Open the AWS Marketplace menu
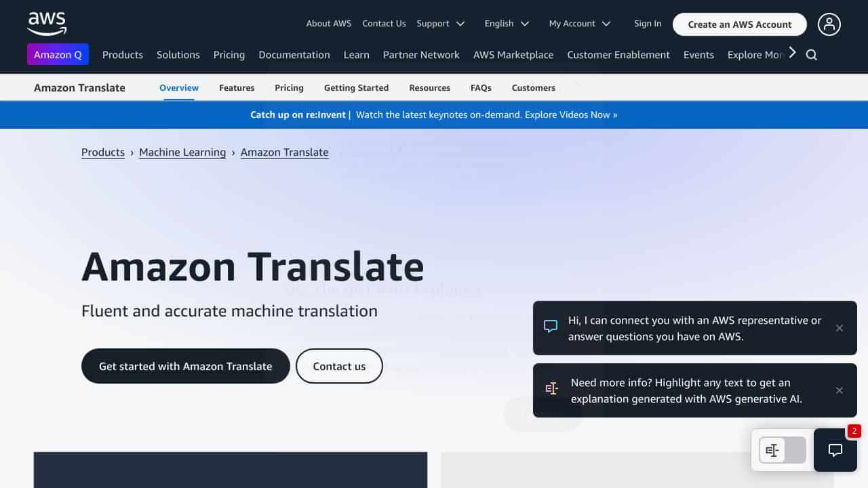Viewport: 868px width, 488px height. pyautogui.click(x=513, y=55)
